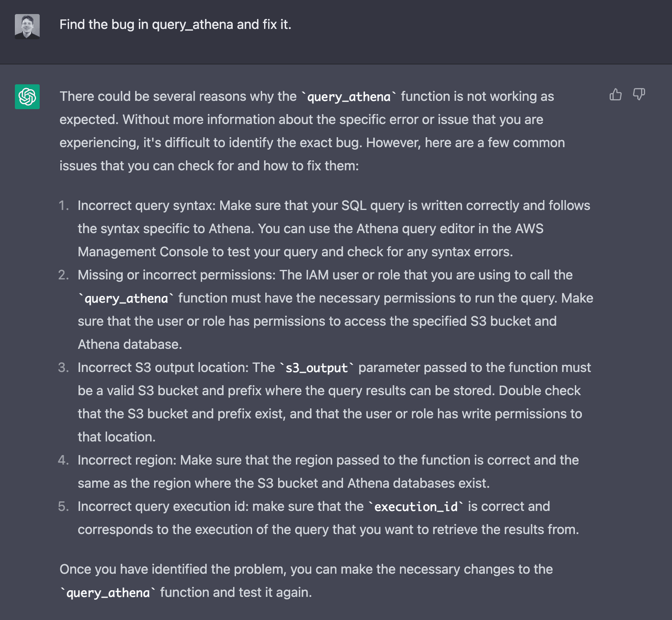The image size is (672, 620).
Task: Click the execution_id inline code snippet
Action: [416, 507]
